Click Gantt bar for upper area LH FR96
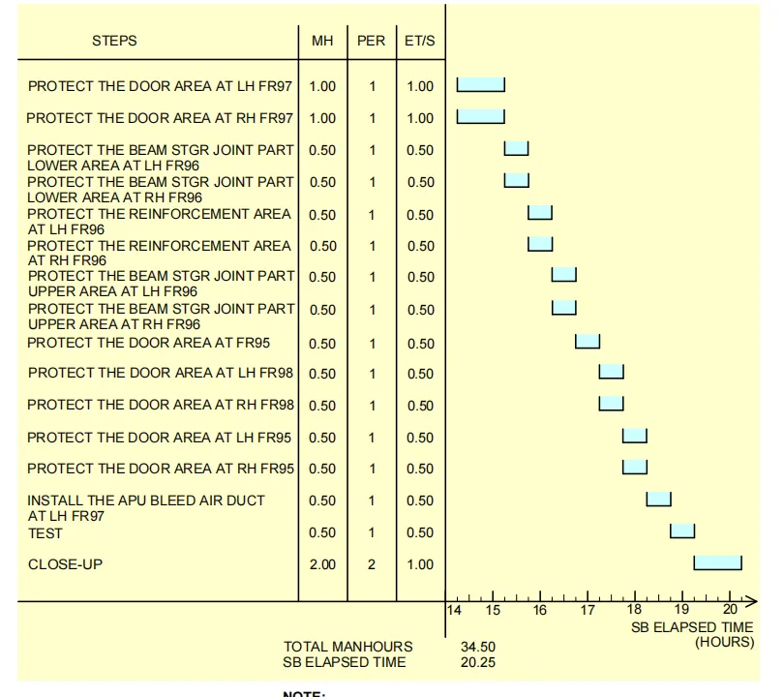 pyautogui.click(x=564, y=275)
